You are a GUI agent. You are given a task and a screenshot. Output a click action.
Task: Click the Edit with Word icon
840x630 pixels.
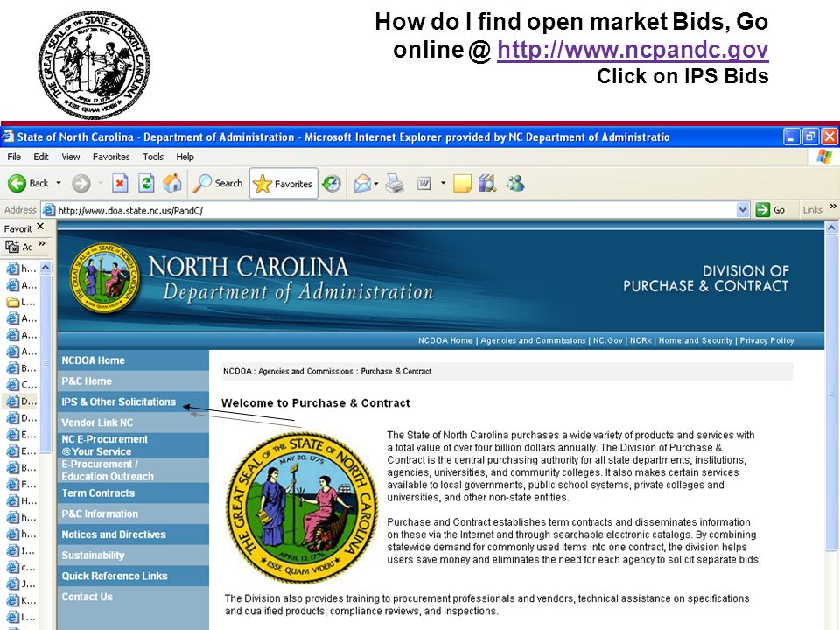(x=423, y=184)
